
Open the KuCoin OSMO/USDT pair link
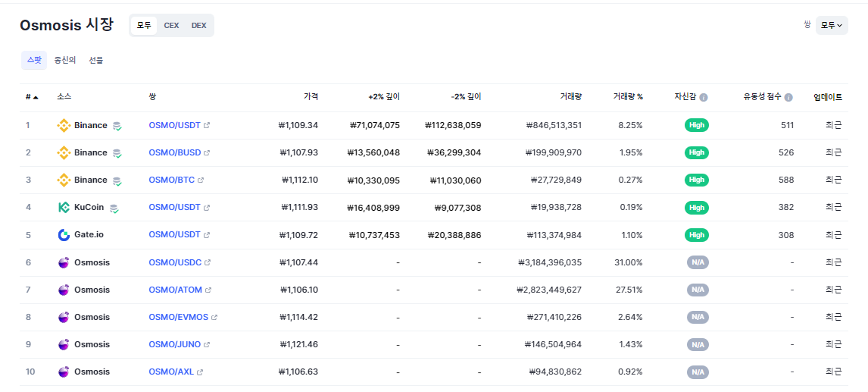[x=174, y=207]
